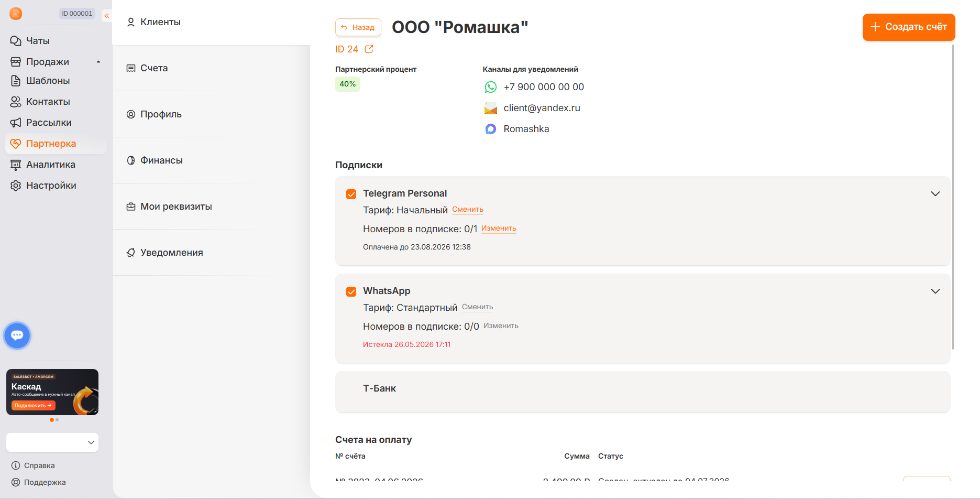Image resolution: width=980 pixels, height=499 pixels.
Task: Open the blue support chat bubble
Action: point(17,335)
